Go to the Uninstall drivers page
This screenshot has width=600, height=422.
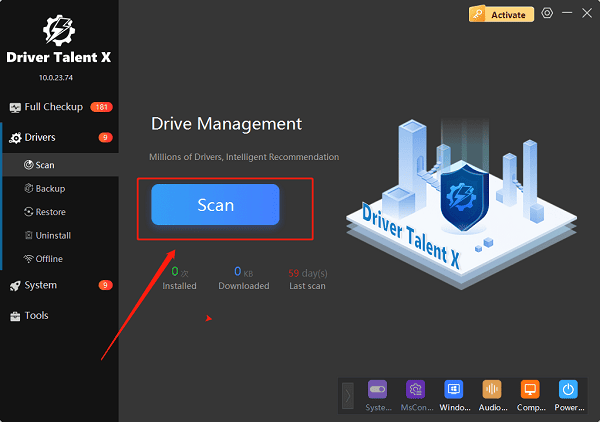52,236
